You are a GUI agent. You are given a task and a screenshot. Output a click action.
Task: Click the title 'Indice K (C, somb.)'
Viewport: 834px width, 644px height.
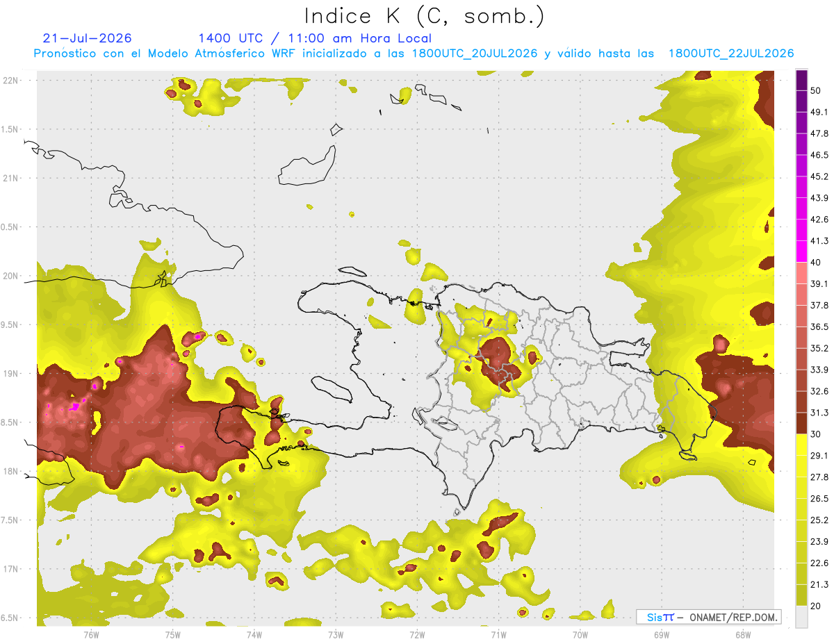point(425,16)
